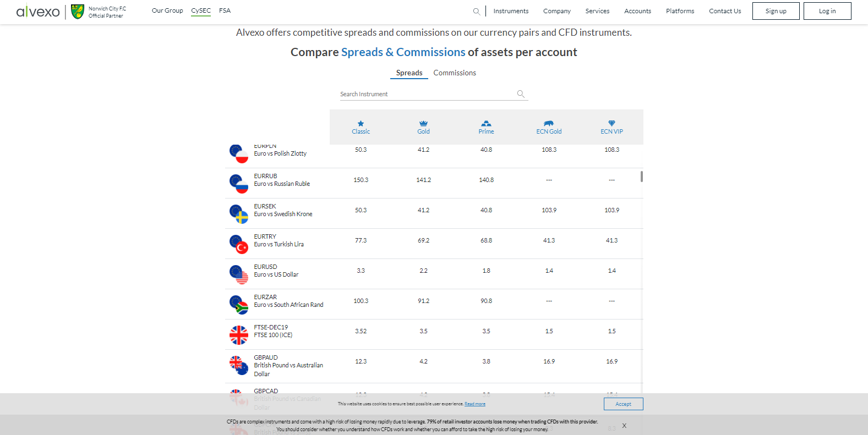Click the FTSE-DEC19 UK flag icon
Image resolution: width=868 pixels, height=435 pixels.
[x=239, y=335]
